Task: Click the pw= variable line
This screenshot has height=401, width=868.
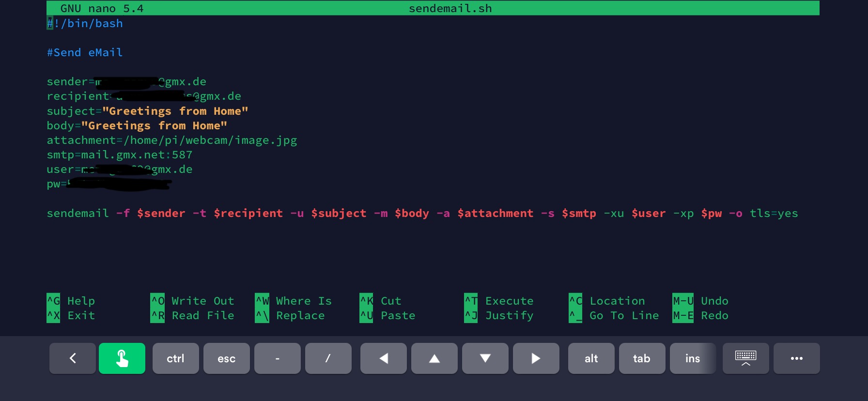Action: 109,184
